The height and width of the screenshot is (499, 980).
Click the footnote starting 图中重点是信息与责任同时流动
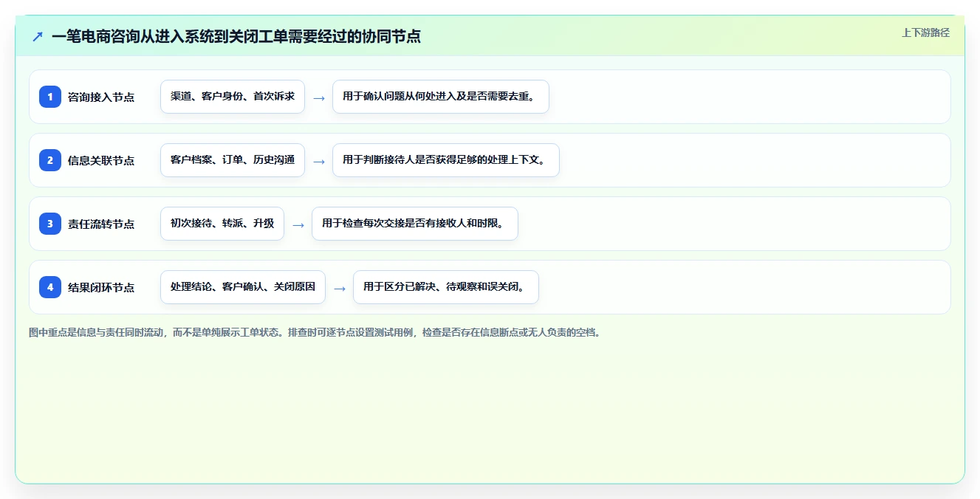tap(316, 333)
